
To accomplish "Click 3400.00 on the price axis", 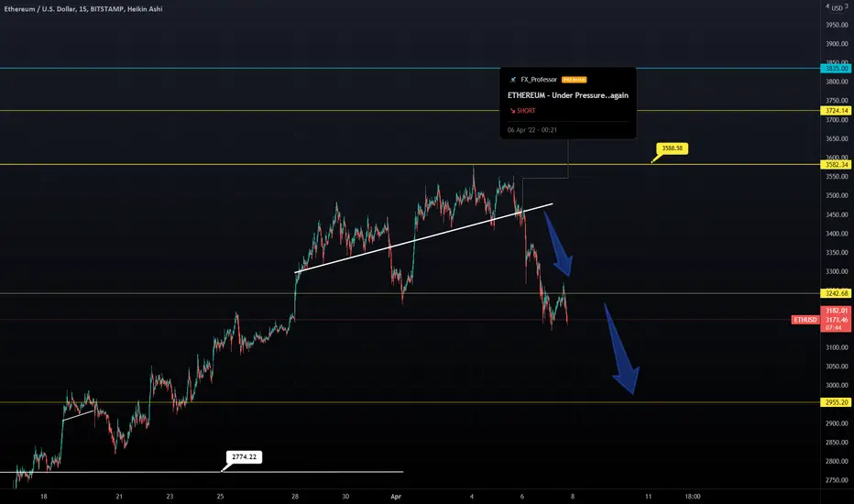I will tap(837, 234).
